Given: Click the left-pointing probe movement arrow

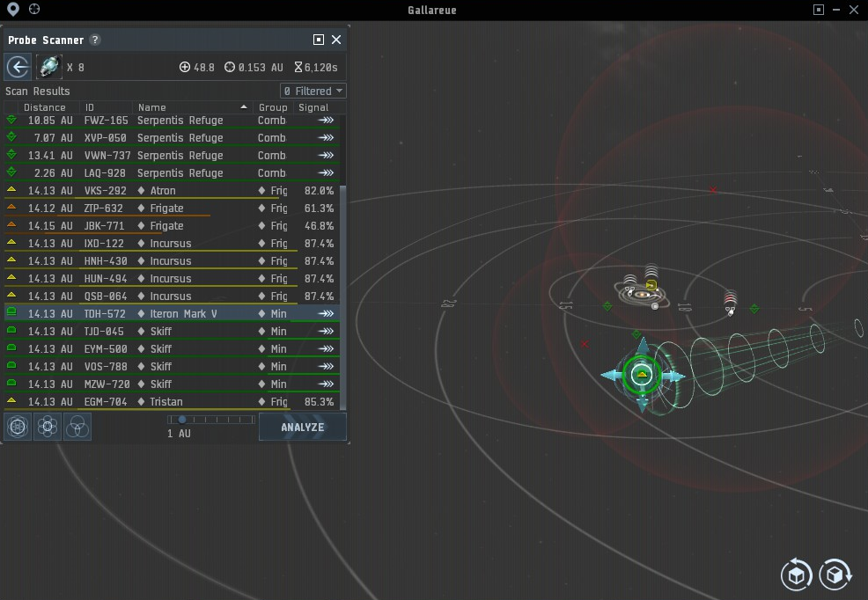Looking at the screenshot, I should [x=612, y=375].
